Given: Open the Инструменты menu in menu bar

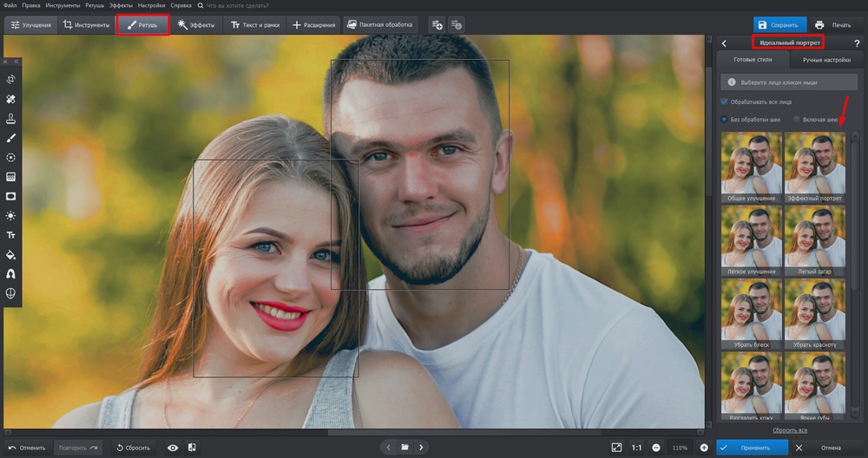Looking at the screenshot, I should tap(62, 5).
